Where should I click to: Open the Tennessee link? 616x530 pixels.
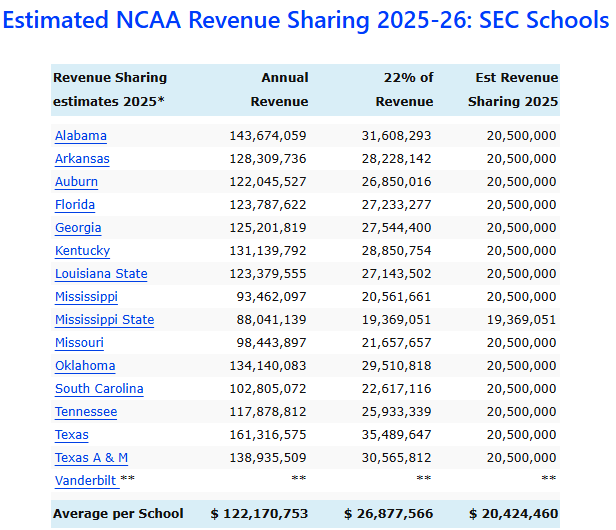tap(86, 412)
